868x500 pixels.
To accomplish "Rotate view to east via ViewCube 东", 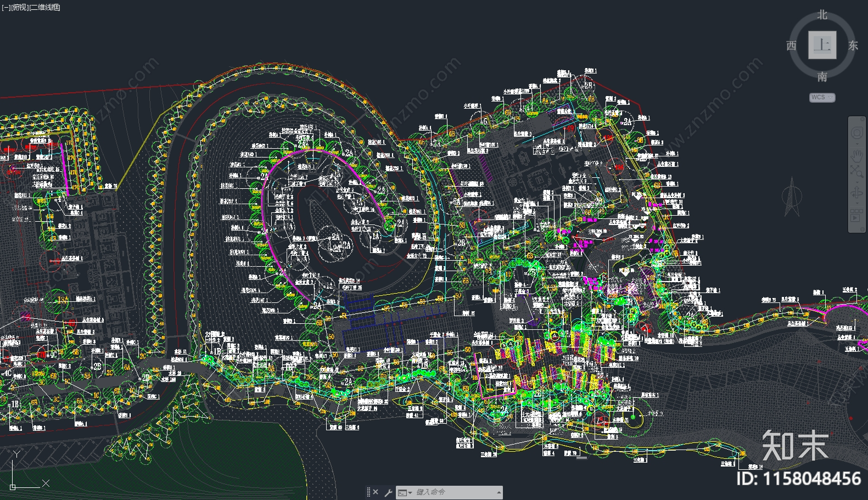I will pyautogui.click(x=853, y=46).
